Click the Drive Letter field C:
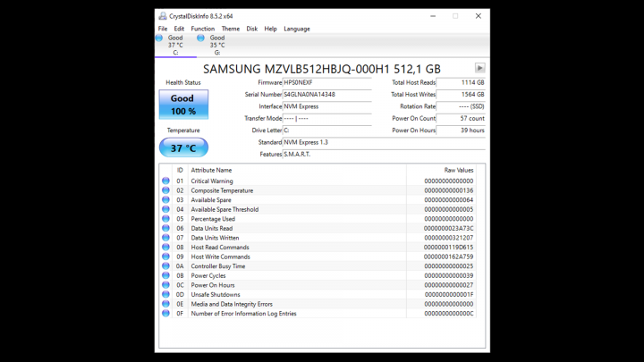644x362 pixels. 327,130
